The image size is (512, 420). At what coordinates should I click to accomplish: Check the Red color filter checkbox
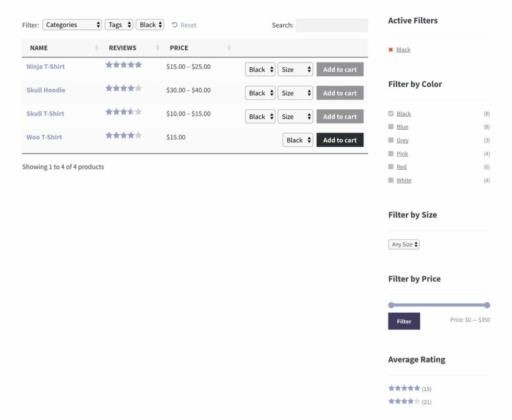click(390, 167)
